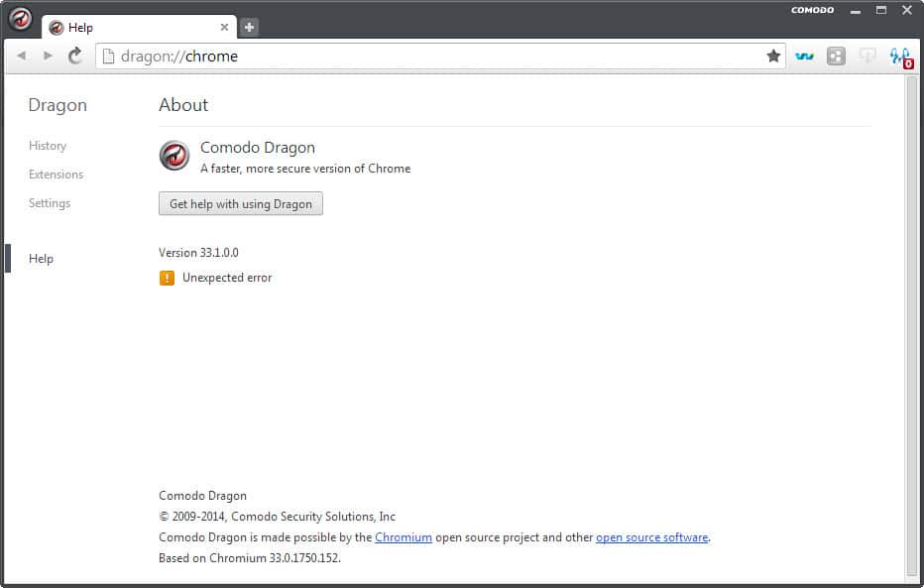
Task: Select Help in the sidebar
Action: 41,259
